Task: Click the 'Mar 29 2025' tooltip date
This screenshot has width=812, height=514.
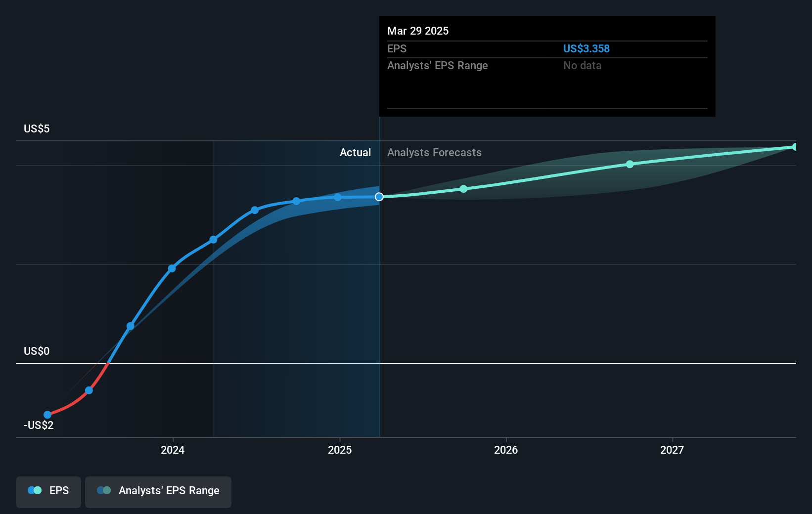Action: [418, 31]
